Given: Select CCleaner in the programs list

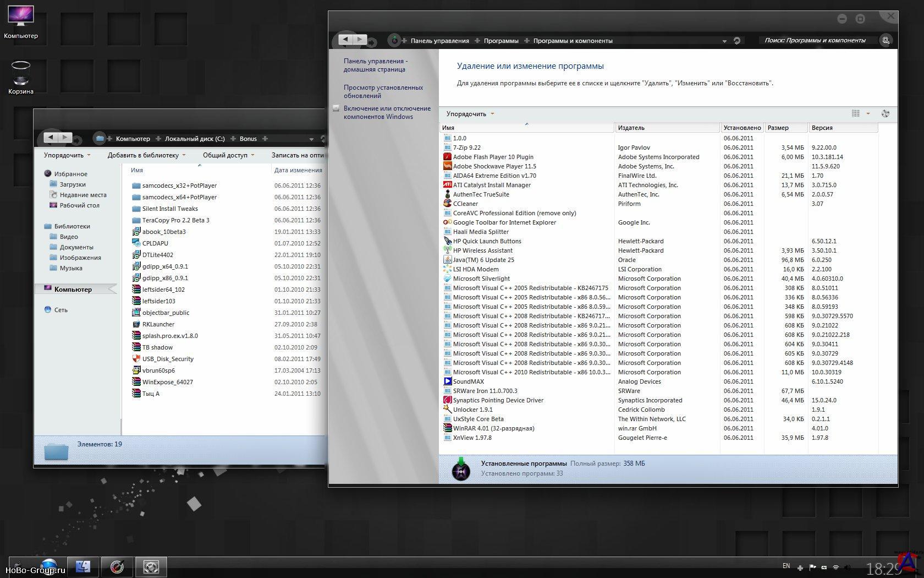Looking at the screenshot, I should click(465, 204).
